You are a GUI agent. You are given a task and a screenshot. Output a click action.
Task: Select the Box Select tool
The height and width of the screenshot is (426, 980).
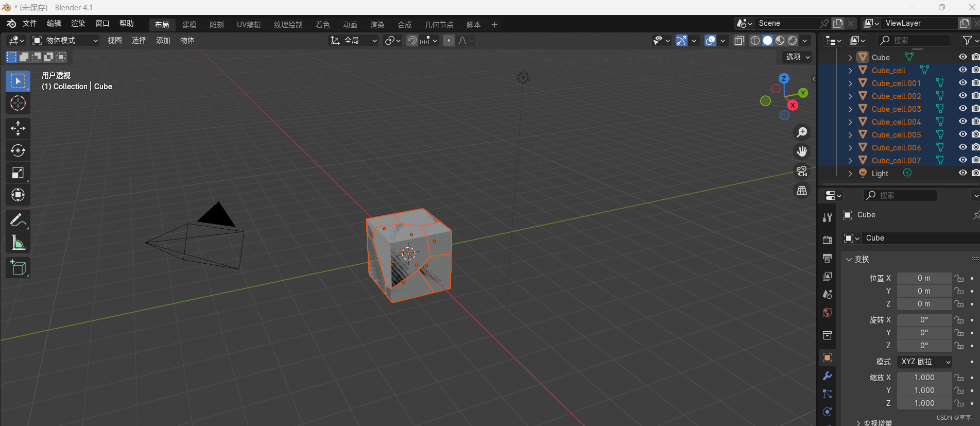click(x=18, y=81)
